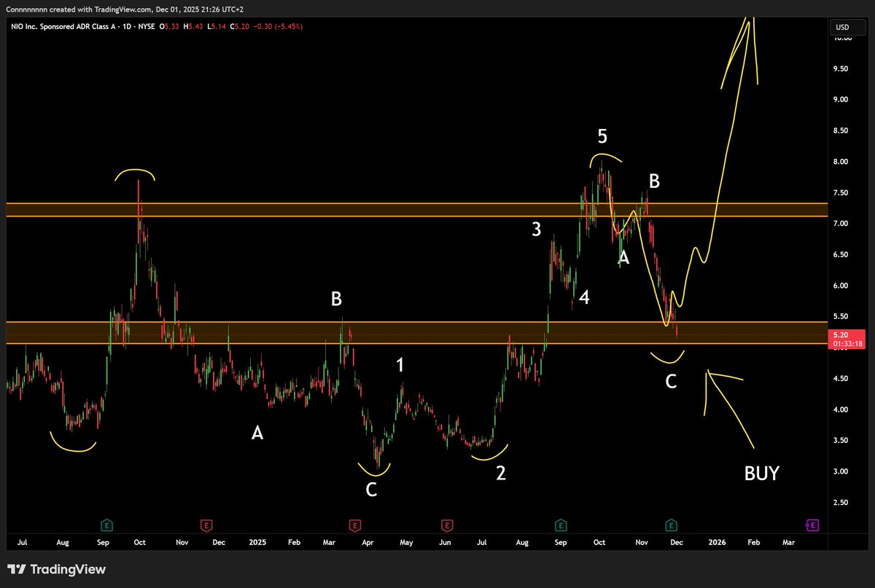Open the green earnings E marker at December 2025
The image size is (875, 588).
pyautogui.click(x=671, y=525)
